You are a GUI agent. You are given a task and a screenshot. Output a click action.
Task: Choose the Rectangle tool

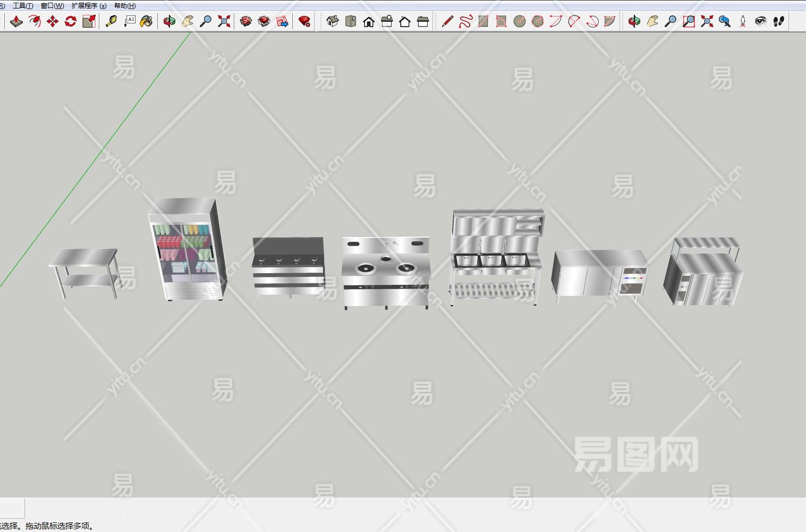[x=483, y=21]
